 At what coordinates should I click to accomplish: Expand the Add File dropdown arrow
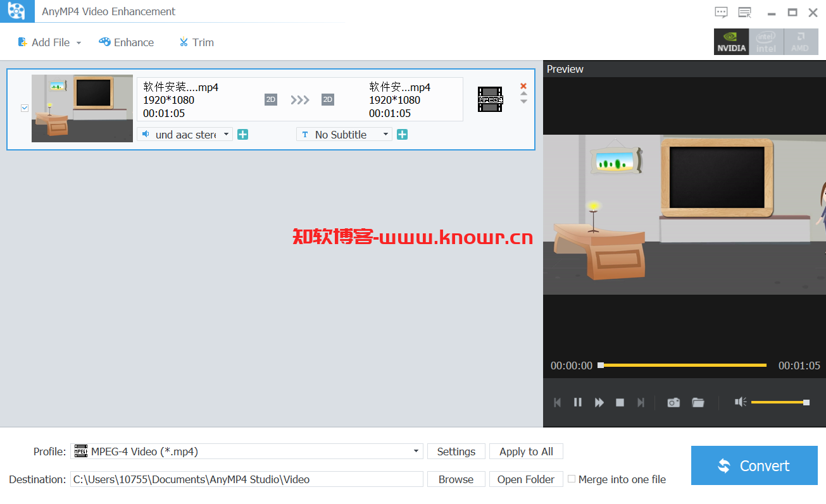(78, 43)
